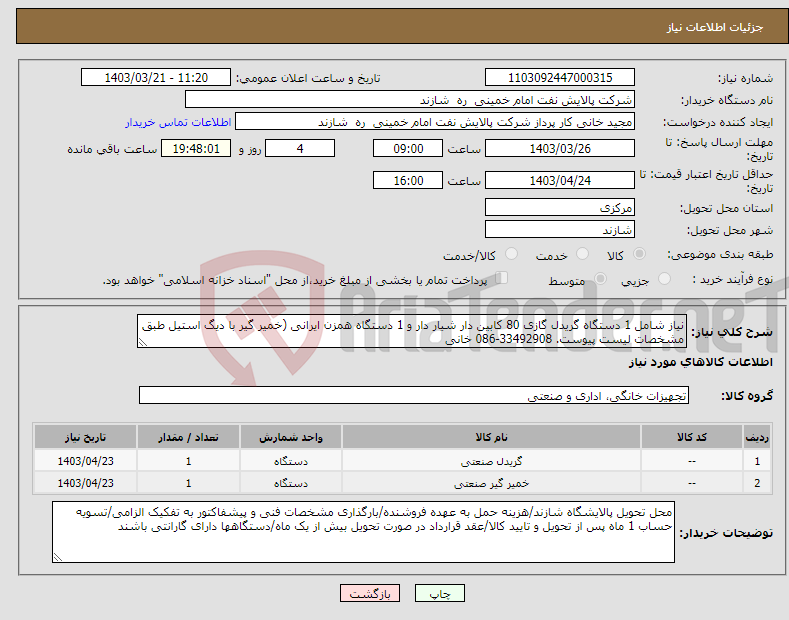Click the date cell in the خمیر گیر صنعتی row
Viewport: 789px width, 620px height.
[86, 483]
